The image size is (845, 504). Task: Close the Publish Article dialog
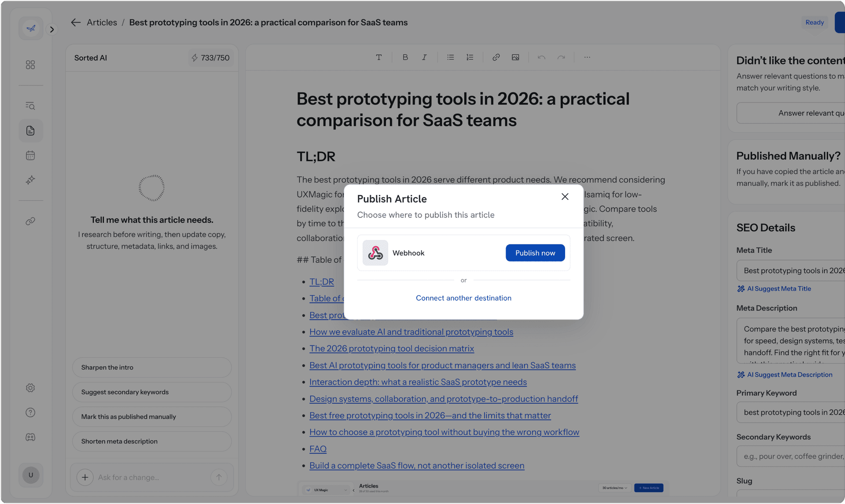565,197
